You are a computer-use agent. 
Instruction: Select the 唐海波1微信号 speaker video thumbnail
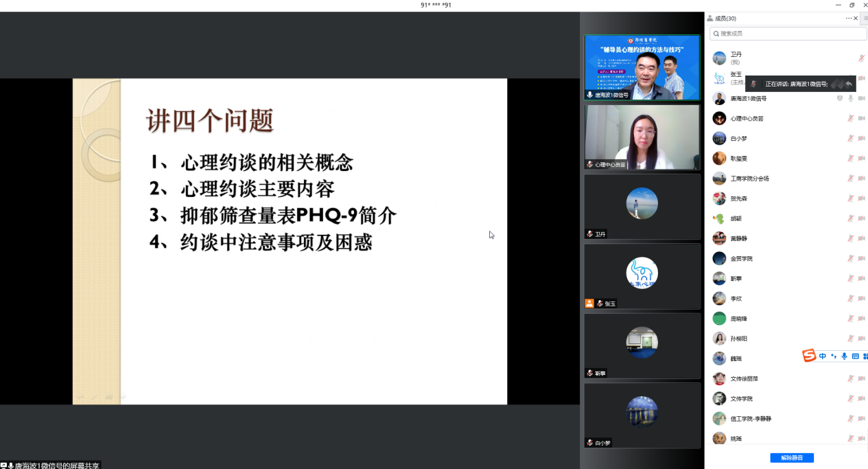pos(642,67)
